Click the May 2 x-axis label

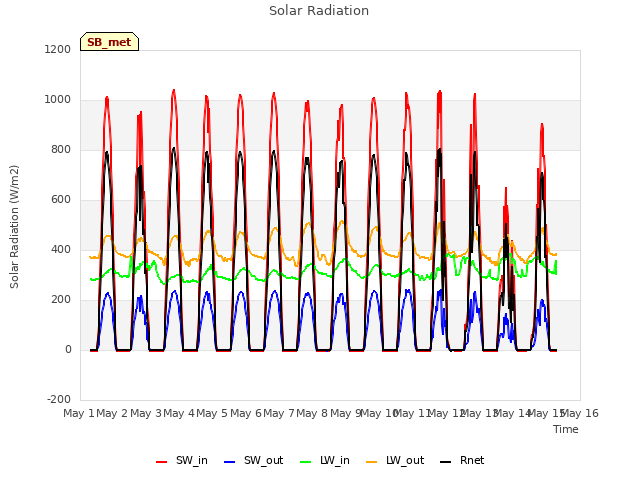112,413
